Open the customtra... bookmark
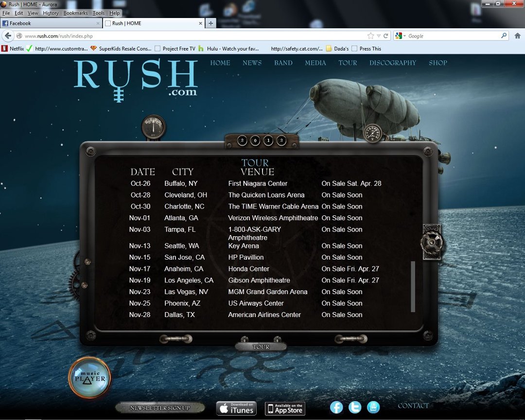The image size is (525, 420). [57, 49]
